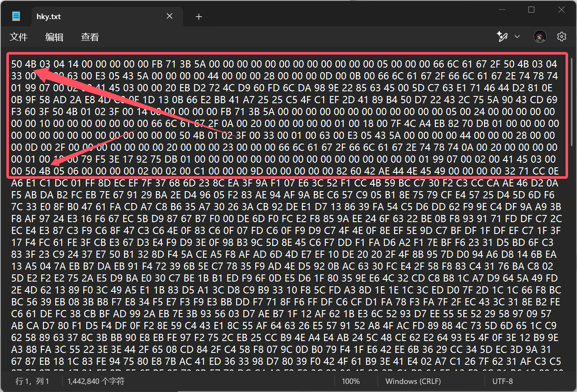Click the 行 1, 列 1 position indicator

pyautogui.click(x=32, y=381)
